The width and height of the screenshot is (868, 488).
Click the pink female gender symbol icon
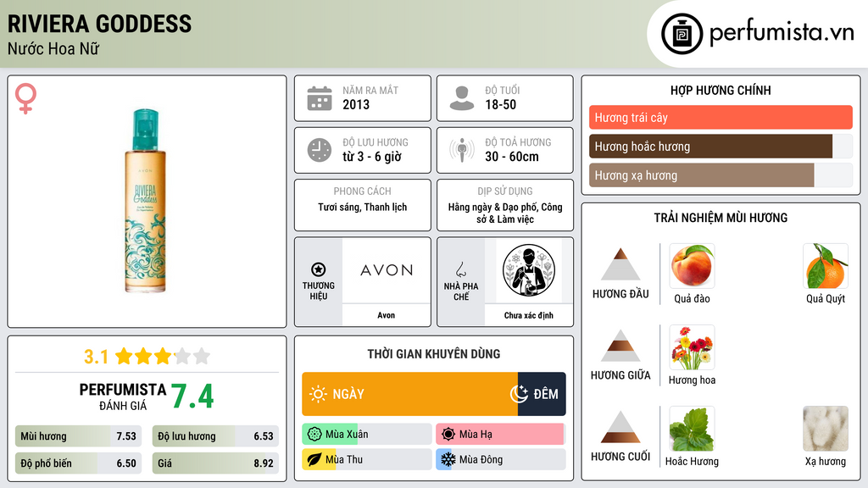click(x=25, y=98)
